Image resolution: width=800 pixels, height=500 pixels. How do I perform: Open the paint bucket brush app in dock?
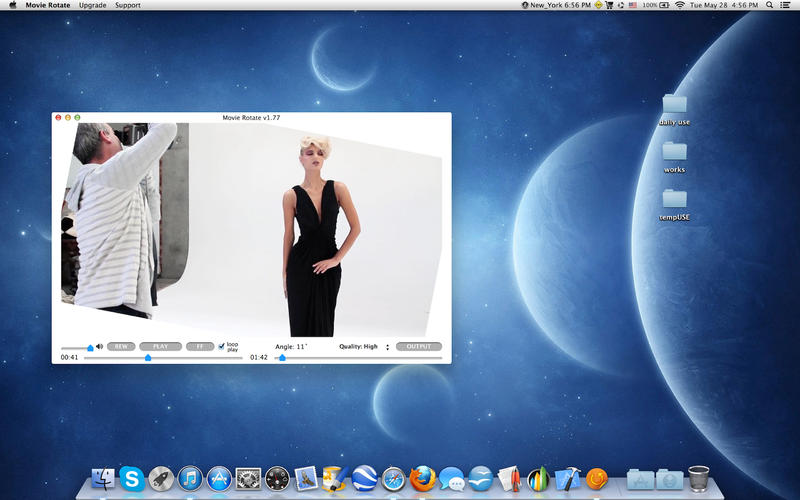(335, 479)
